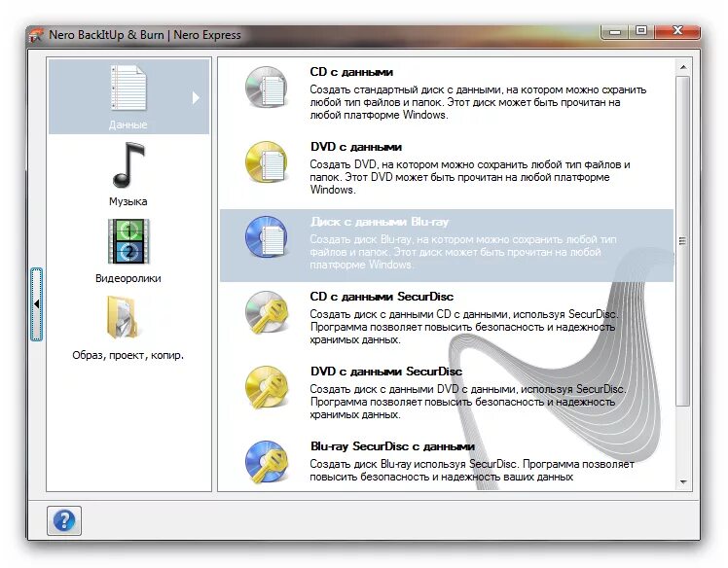Image resolution: width=728 pixels, height=568 pixels.
Task: Click the gold DVD SecurDisc key icon
Action: (x=267, y=387)
